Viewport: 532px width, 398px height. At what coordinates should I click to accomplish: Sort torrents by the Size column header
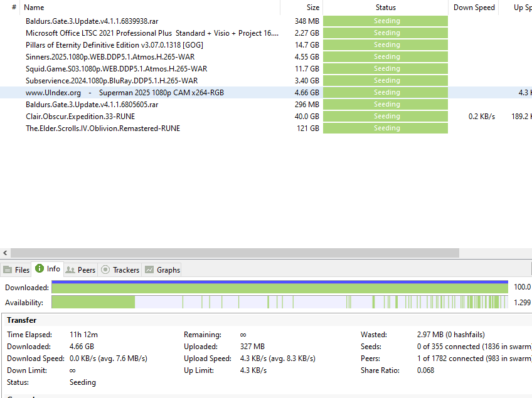coord(301,8)
